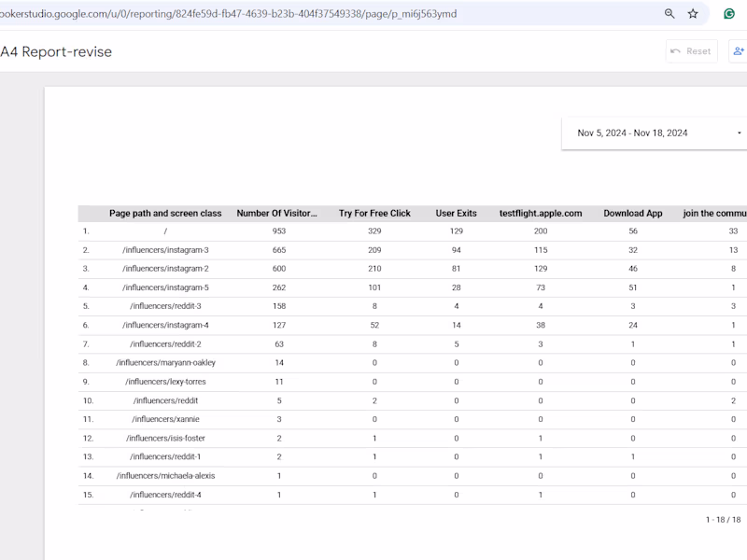The width and height of the screenshot is (747, 560).
Task: Click the A4 Report-revise report title
Action: (x=56, y=52)
